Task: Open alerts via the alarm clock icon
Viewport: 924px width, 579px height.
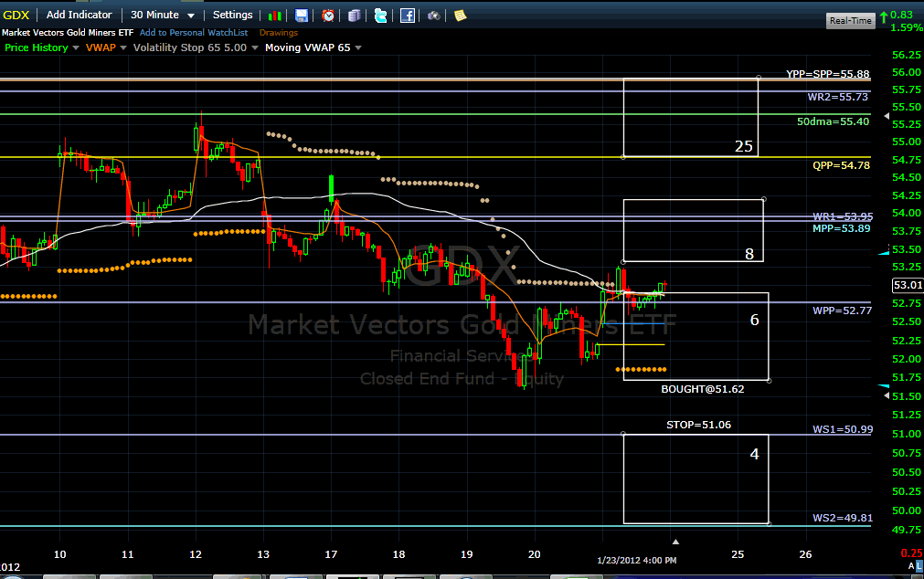Action: pos(328,16)
